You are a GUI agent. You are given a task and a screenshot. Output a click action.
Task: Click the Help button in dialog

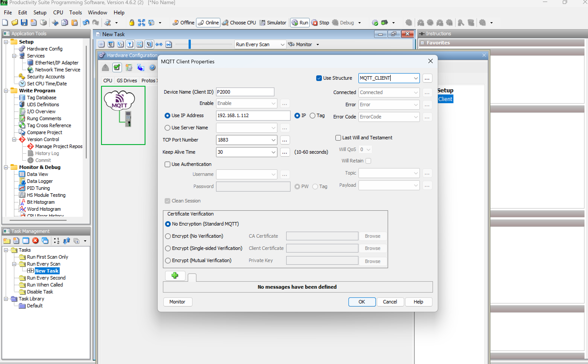coord(419,302)
